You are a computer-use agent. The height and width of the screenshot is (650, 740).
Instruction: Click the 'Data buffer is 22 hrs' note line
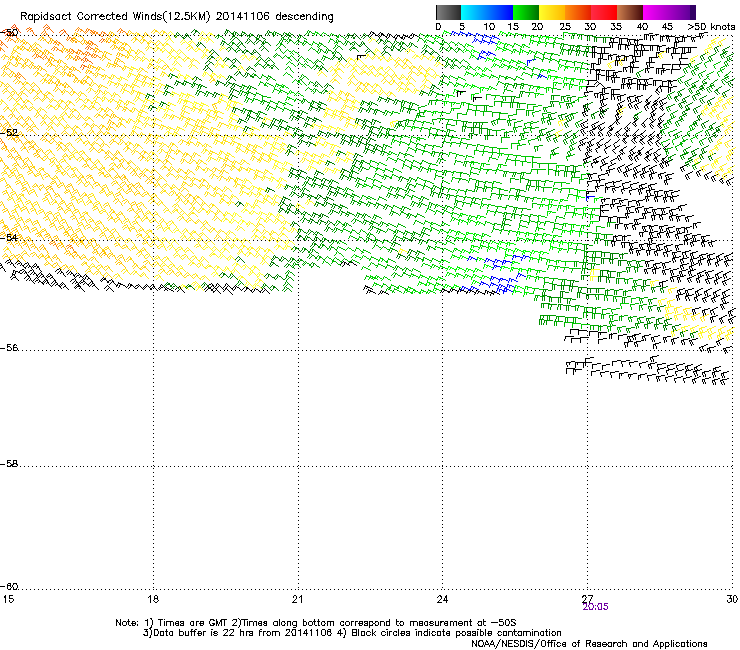352,633
